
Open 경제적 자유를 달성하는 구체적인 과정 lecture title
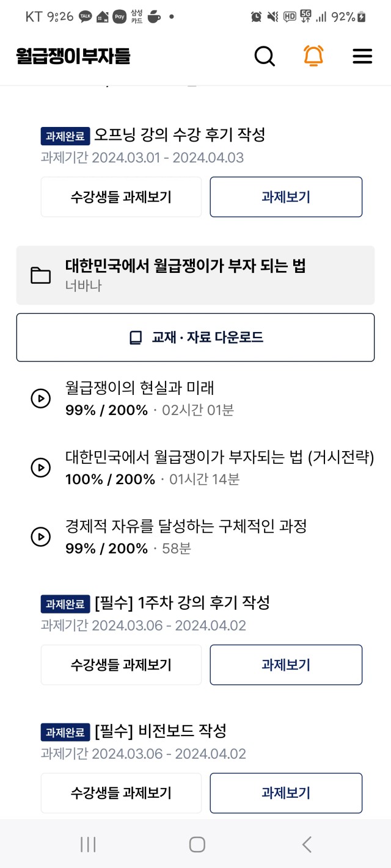[x=186, y=526]
